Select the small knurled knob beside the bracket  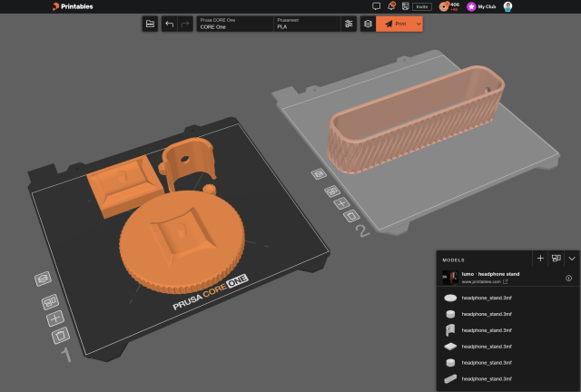coord(210,189)
